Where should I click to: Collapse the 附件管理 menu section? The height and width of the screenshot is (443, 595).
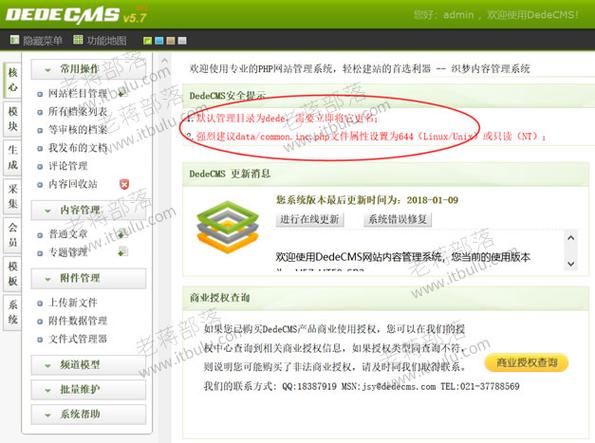tap(88, 278)
